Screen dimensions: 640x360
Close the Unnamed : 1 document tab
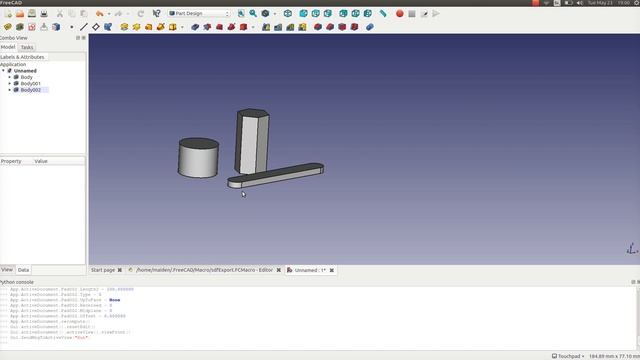(332, 270)
